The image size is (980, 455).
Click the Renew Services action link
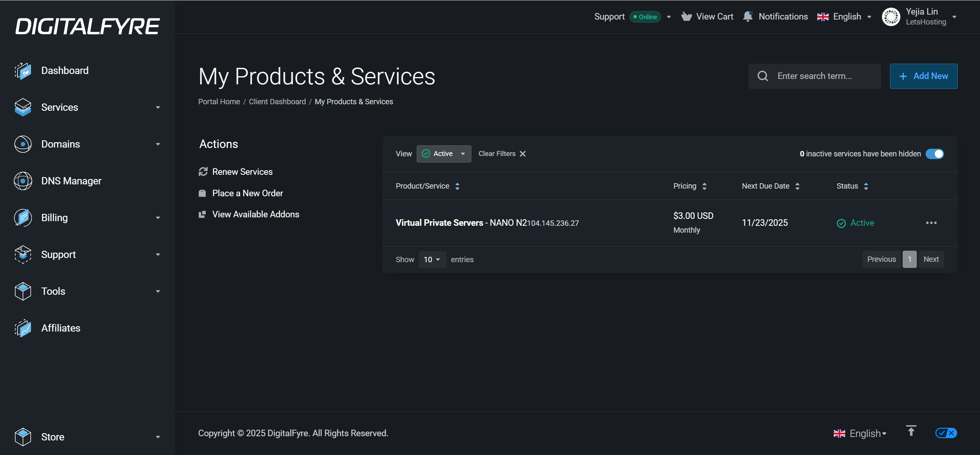click(242, 172)
